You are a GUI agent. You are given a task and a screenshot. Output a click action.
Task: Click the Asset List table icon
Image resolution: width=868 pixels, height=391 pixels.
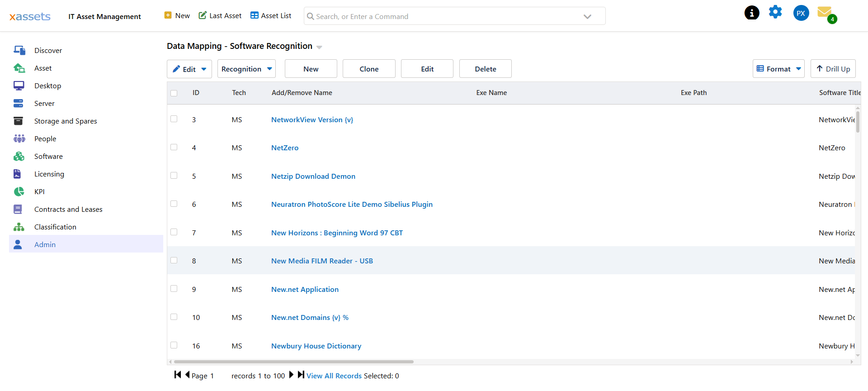pyautogui.click(x=255, y=15)
